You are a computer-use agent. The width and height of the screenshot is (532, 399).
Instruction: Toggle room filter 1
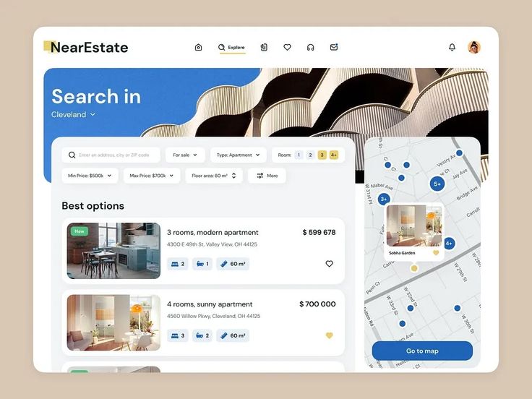(x=299, y=155)
